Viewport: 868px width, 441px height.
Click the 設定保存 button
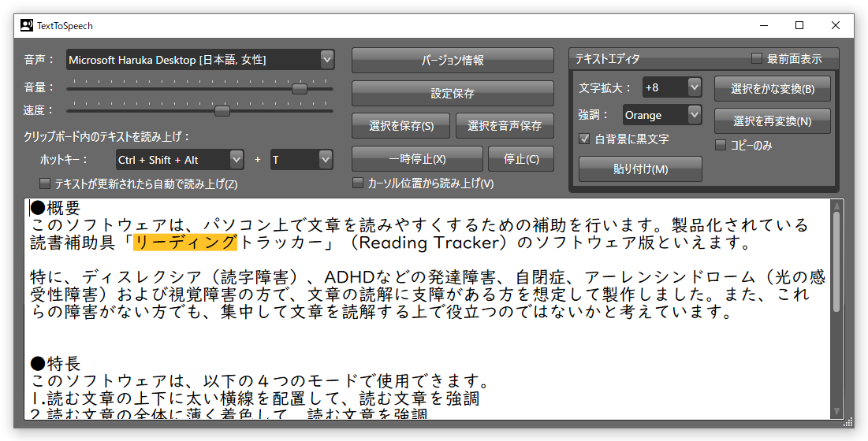click(453, 94)
